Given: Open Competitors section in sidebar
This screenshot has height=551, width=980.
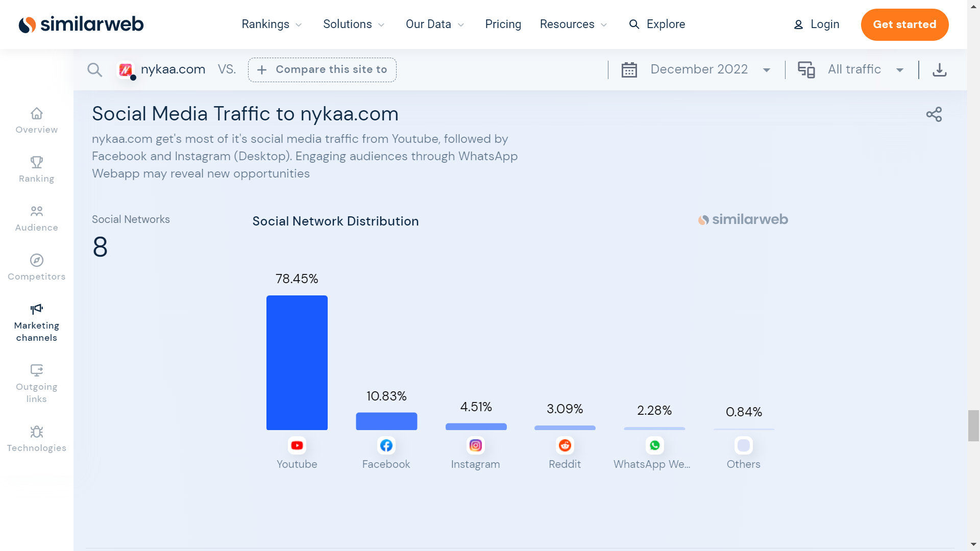Looking at the screenshot, I should click(37, 267).
